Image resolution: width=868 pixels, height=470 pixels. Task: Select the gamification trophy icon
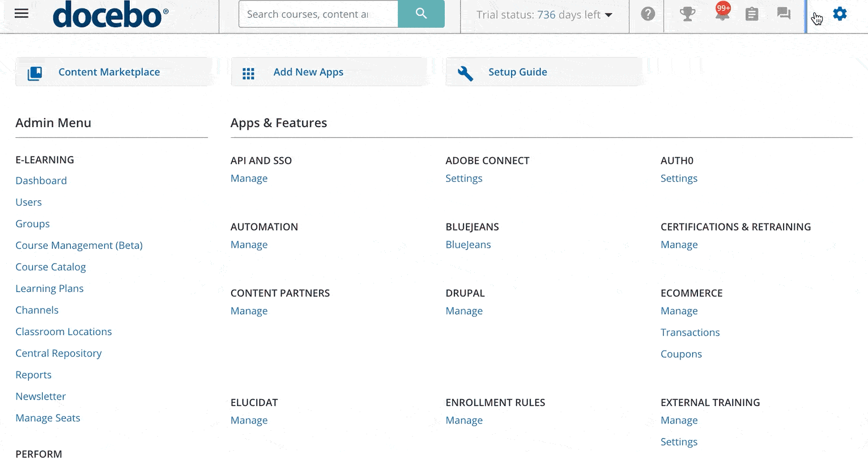tap(687, 14)
